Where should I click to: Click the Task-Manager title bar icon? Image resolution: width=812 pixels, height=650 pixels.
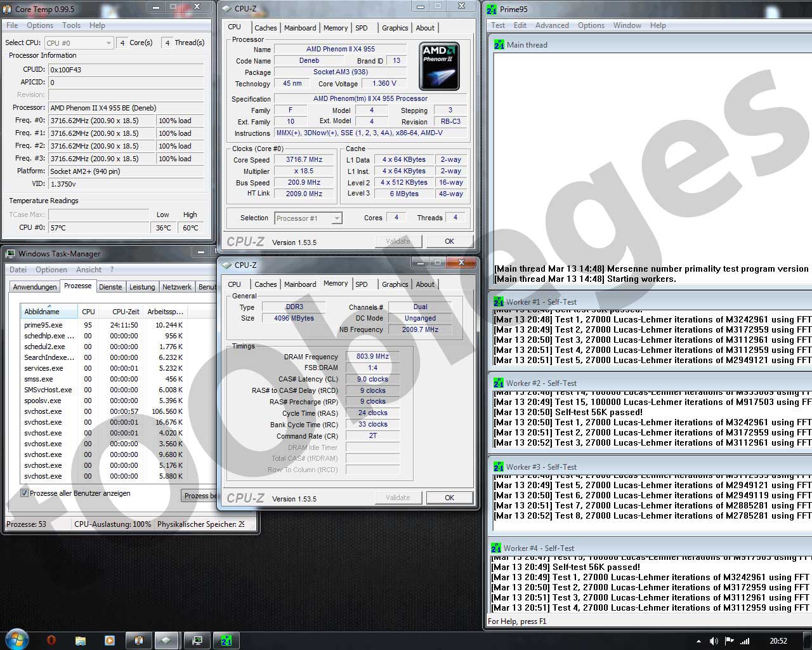click(10, 253)
